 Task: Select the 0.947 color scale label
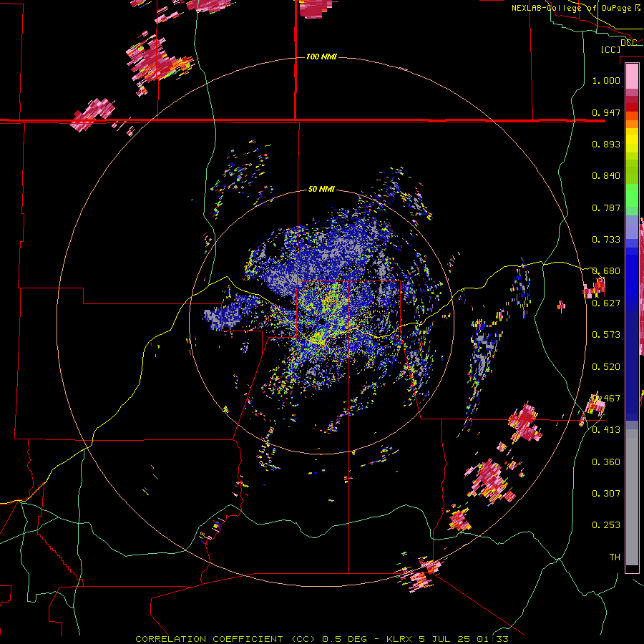[606, 112]
